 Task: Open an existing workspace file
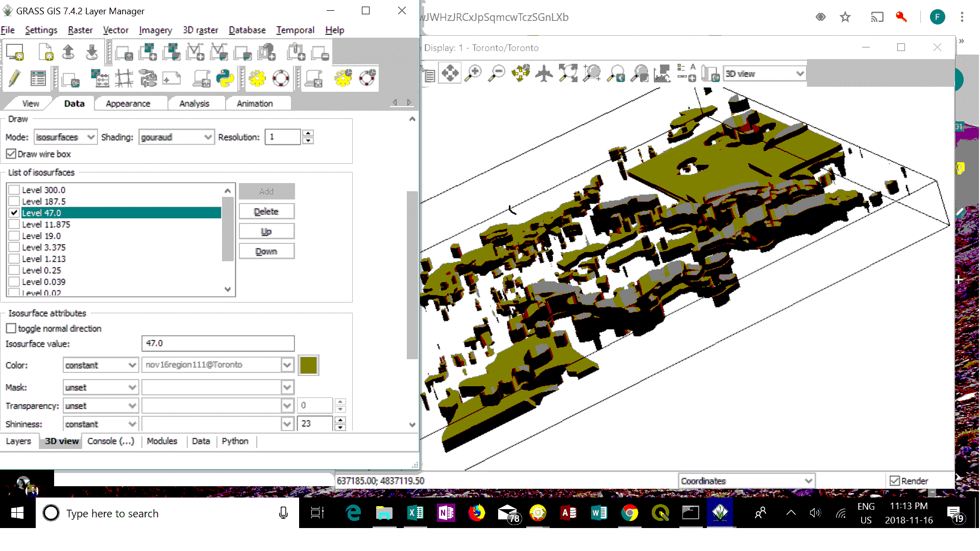(68, 53)
